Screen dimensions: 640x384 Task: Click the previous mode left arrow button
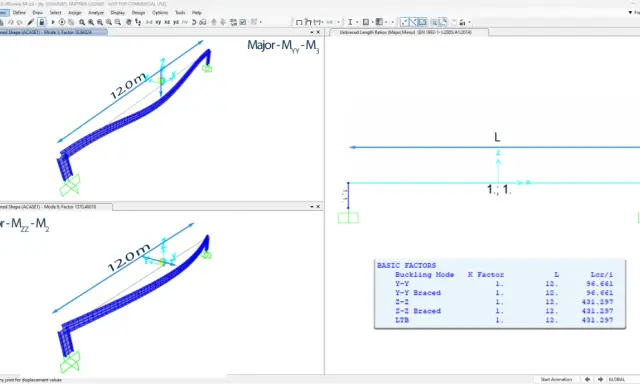coord(587,380)
